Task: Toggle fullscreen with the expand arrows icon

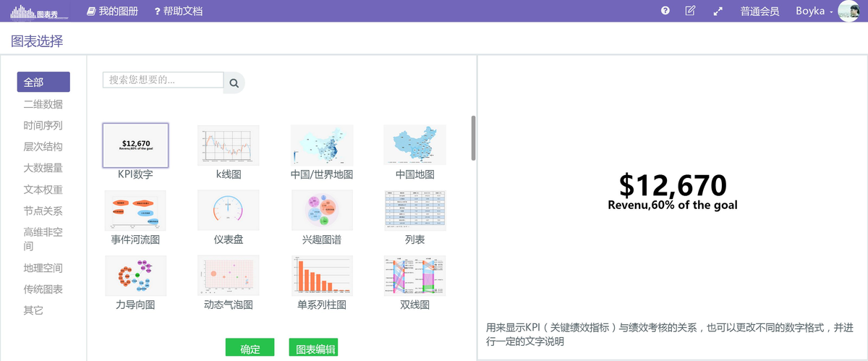Action: coord(718,11)
